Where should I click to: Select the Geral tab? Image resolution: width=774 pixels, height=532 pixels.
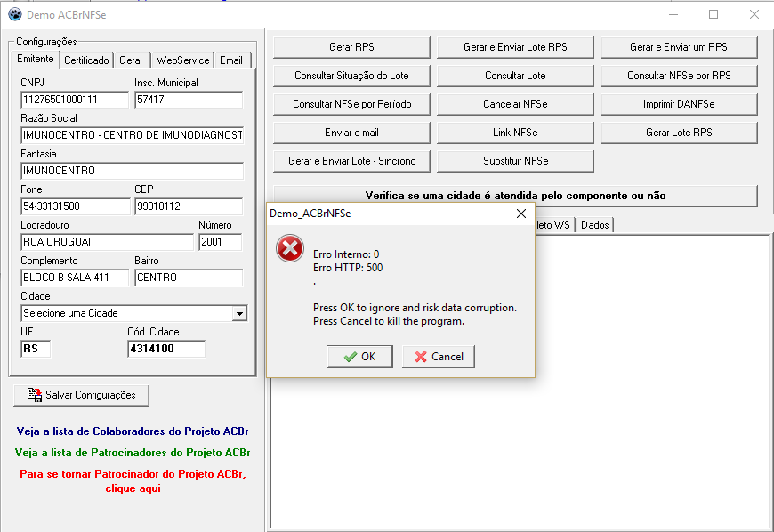pos(130,60)
